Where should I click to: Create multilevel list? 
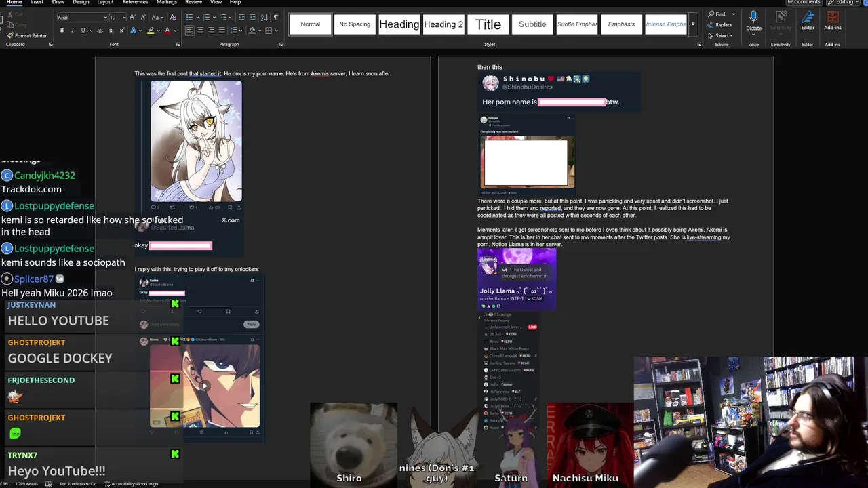point(225,17)
